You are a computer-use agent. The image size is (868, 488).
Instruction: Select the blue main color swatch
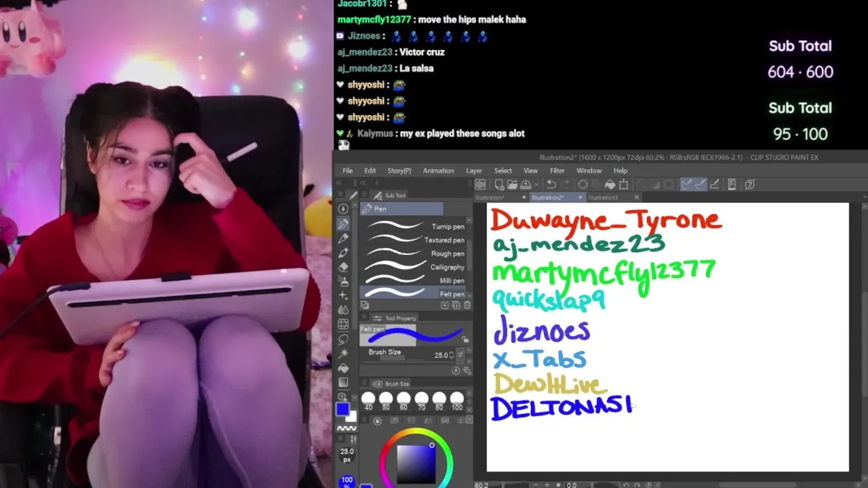click(x=342, y=409)
